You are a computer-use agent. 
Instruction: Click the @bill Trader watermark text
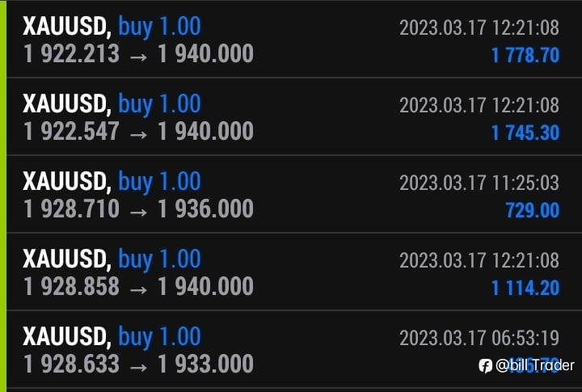coord(535,365)
